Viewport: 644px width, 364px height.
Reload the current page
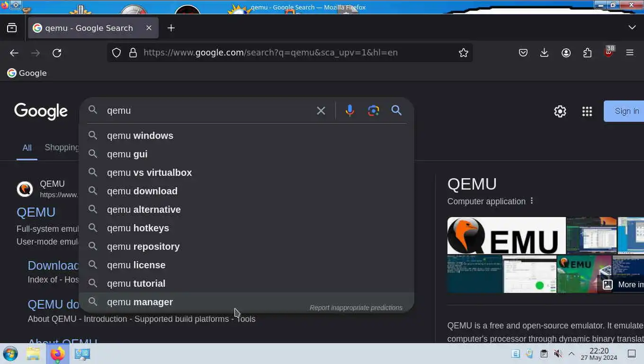coord(57,53)
